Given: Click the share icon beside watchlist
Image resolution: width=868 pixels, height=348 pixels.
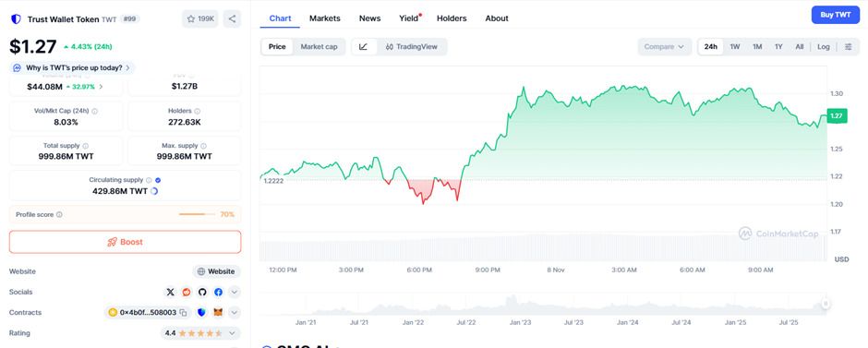Looking at the screenshot, I should coord(232,18).
